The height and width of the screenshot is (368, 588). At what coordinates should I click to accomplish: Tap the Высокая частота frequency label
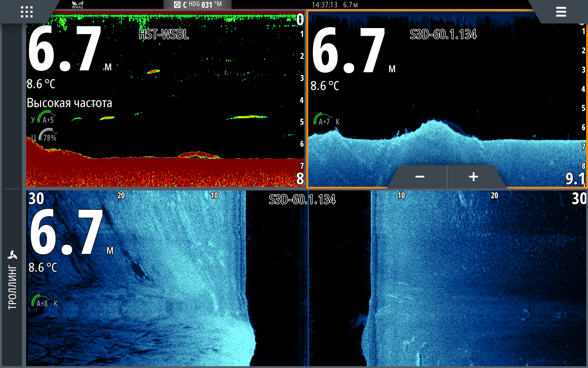[x=69, y=103]
